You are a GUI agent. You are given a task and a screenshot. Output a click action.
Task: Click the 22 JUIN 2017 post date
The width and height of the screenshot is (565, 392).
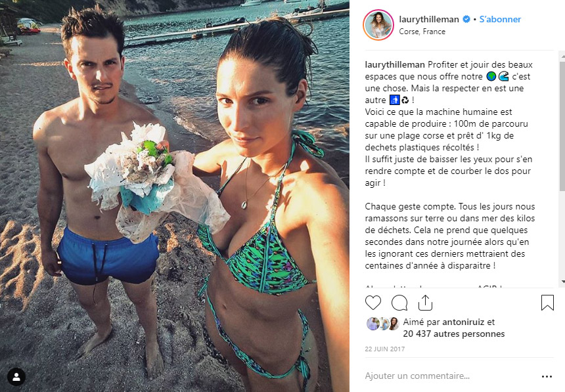pyautogui.click(x=384, y=349)
